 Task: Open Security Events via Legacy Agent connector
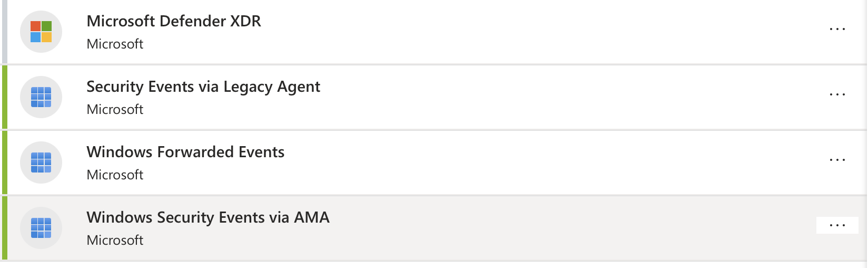(x=203, y=87)
